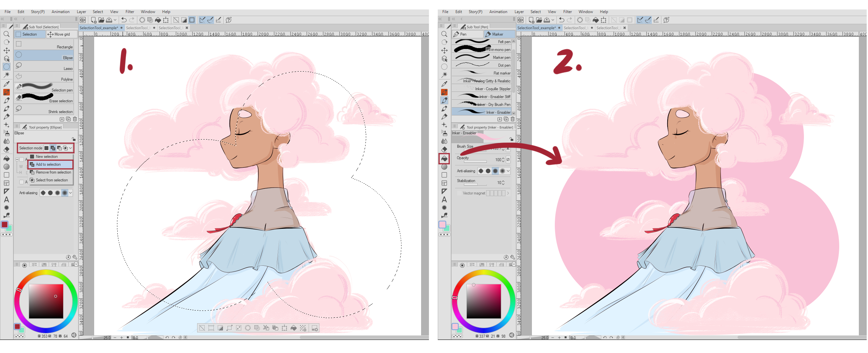The height and width of the screenshot is (353, 868).
Task: Select the Auto select magic wand tool on right
Action: point(444,75)
